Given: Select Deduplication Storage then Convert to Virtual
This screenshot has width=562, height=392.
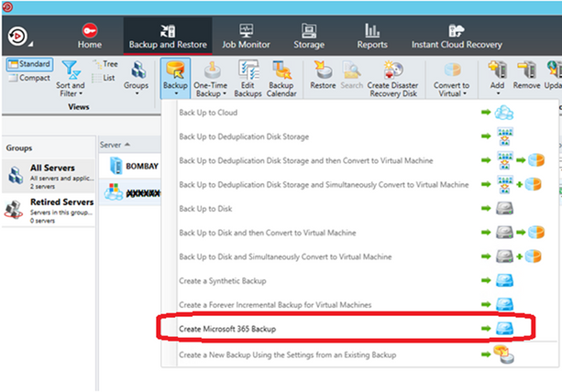Looking at the screenshot, I should point(360,160).
